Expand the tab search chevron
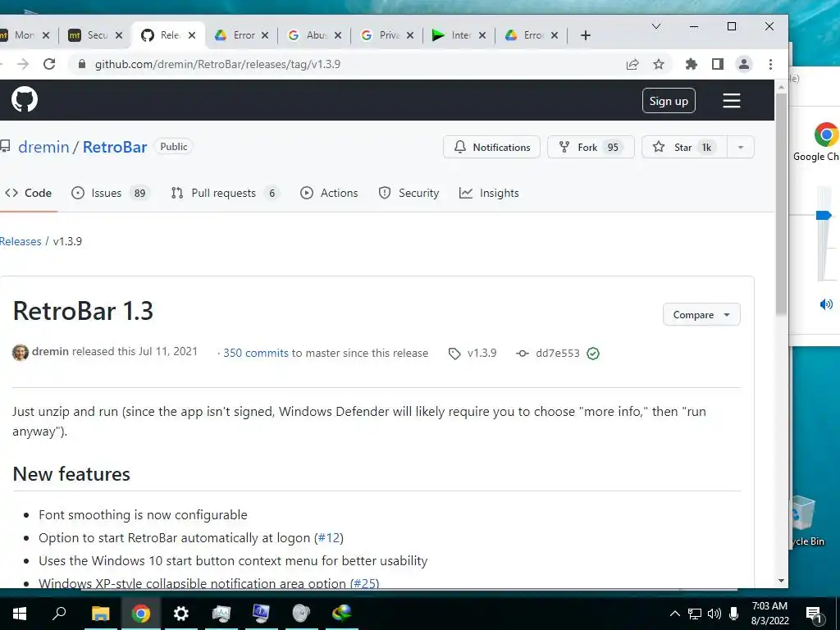The width and height of the screenshot is (840, 630). (655, 26)
